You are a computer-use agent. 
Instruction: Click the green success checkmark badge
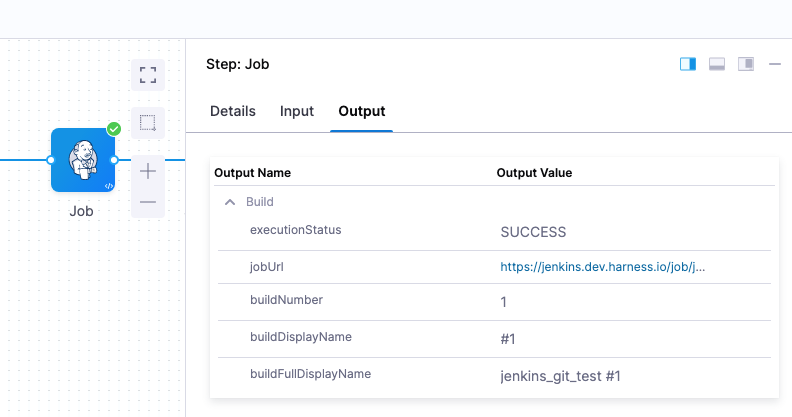[x=114, y=129]
